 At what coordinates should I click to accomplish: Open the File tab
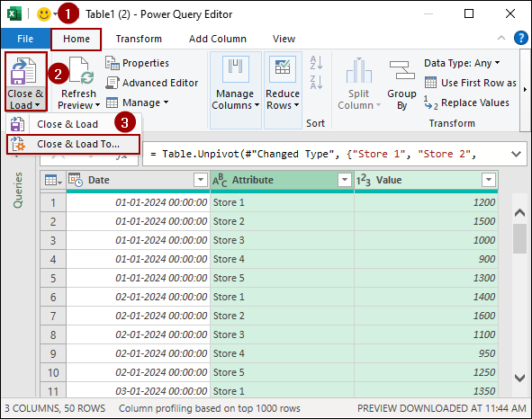[x=25, y=39]
